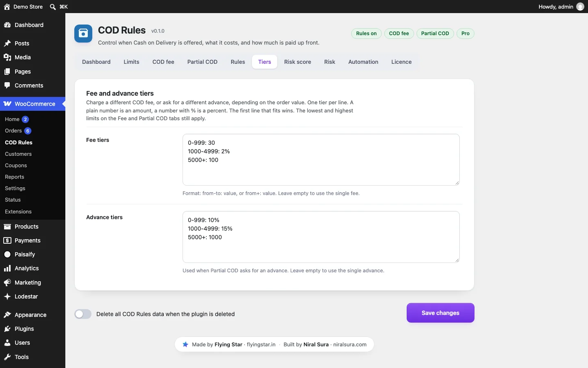
Task: Click the Posts pin icon
Action: click(x=7, y=43)
